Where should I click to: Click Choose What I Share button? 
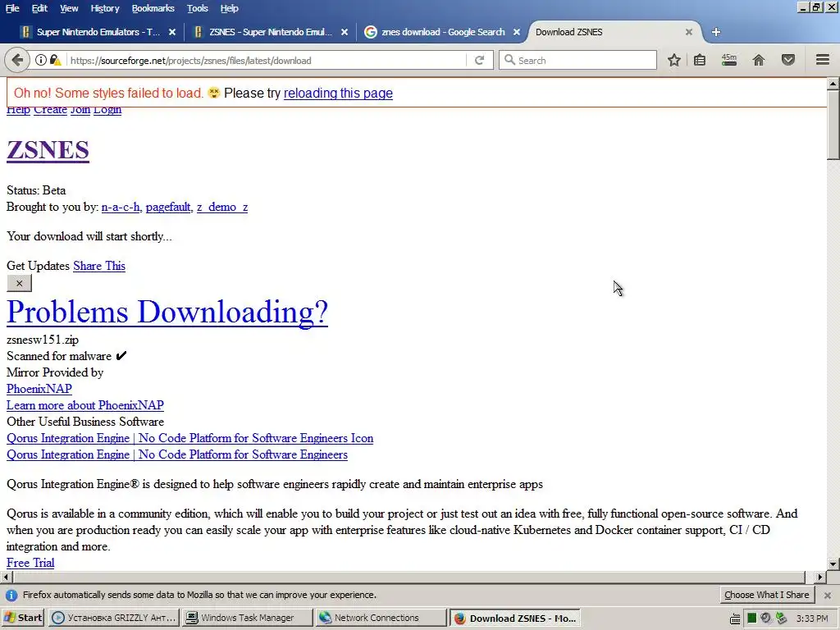tap(767, 596)
